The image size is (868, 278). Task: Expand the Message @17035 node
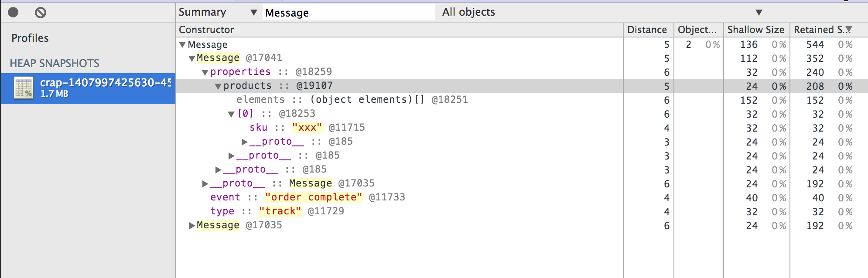point(192,226)
